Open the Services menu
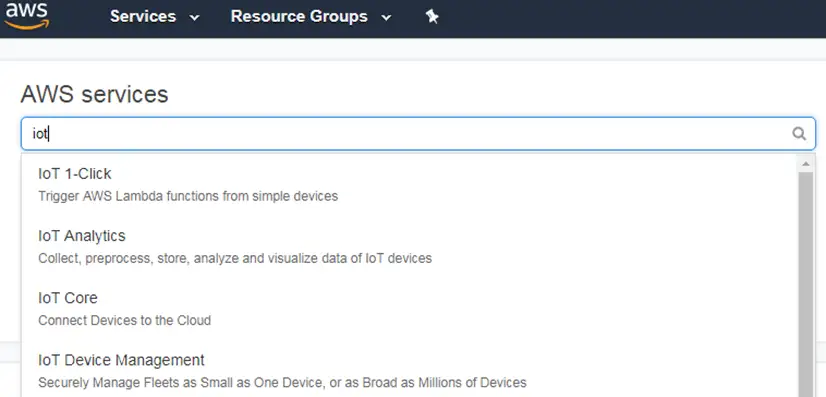The width and height of the screenshot is (826, 397). tap(143, 16)
